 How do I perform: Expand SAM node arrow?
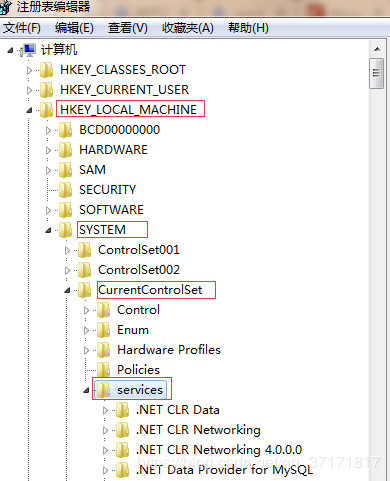point(48,170)
